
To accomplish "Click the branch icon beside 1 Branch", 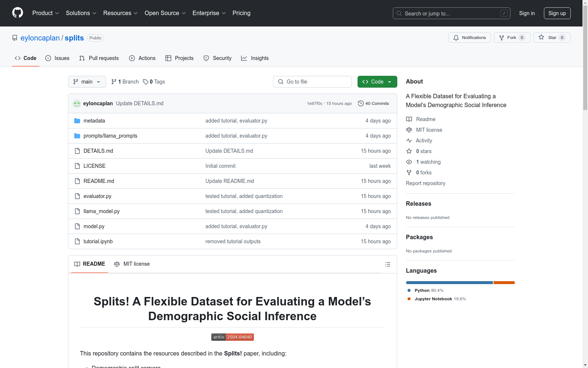I will (x=114, y=82).
